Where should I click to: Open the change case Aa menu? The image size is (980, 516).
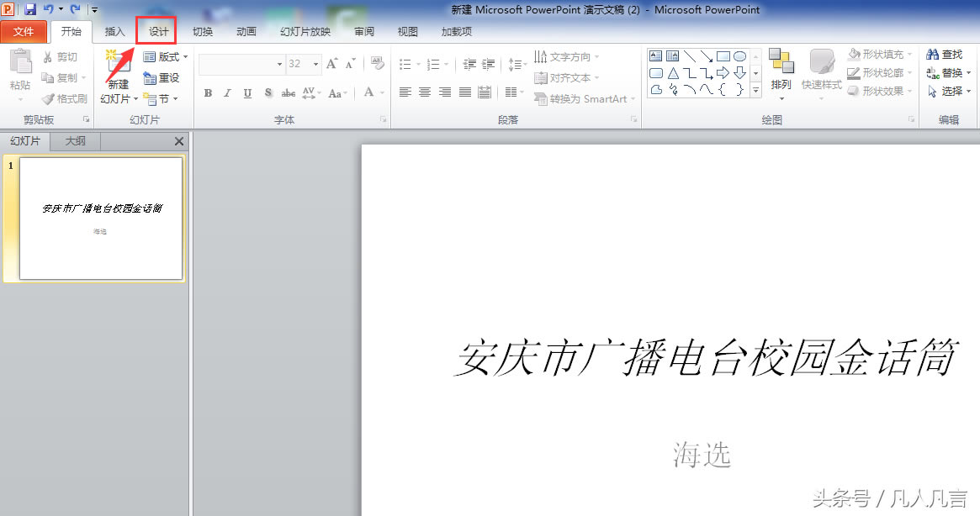(x=337, y=93)
